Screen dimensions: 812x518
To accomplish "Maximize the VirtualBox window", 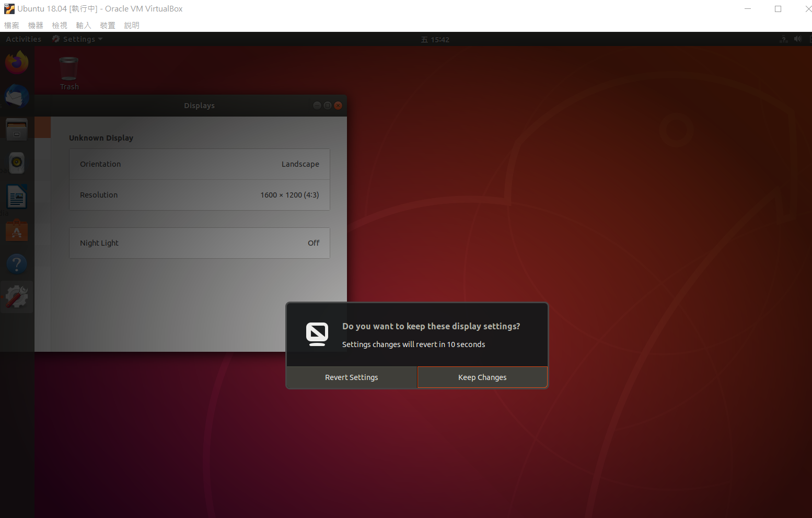I will [778, 9].
